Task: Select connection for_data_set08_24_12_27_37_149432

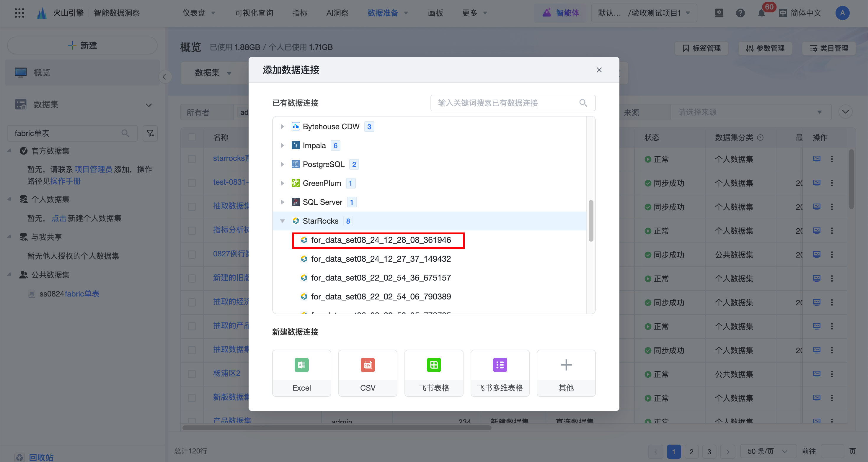Action: coord(381,259)
